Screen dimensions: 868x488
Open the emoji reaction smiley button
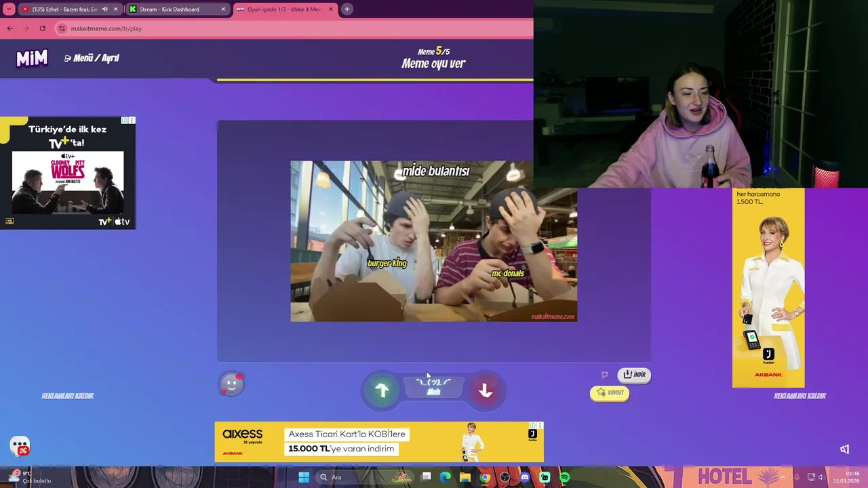click(231, 384)
